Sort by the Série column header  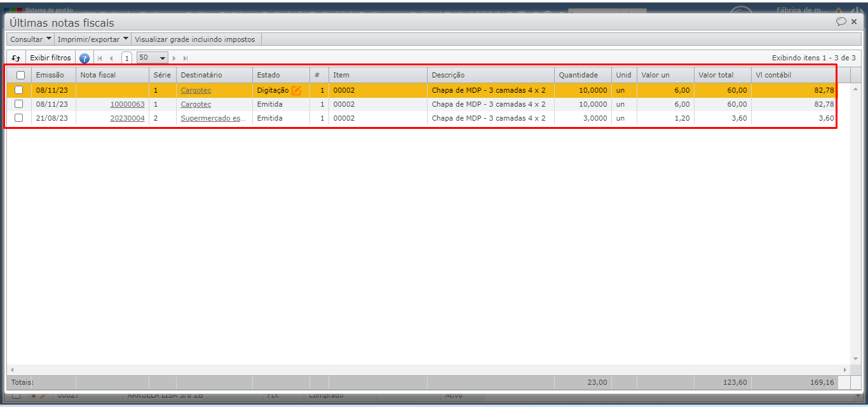click(163, 75)
